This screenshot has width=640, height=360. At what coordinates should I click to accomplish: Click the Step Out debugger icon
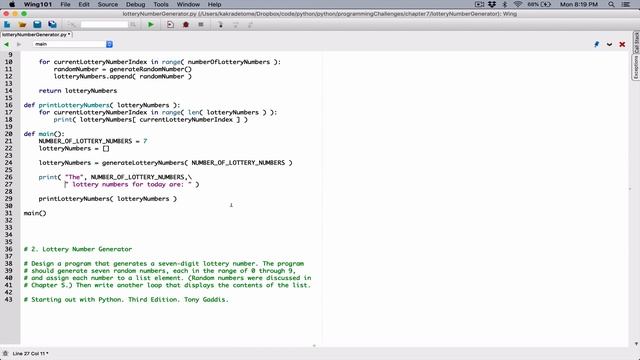250,24
